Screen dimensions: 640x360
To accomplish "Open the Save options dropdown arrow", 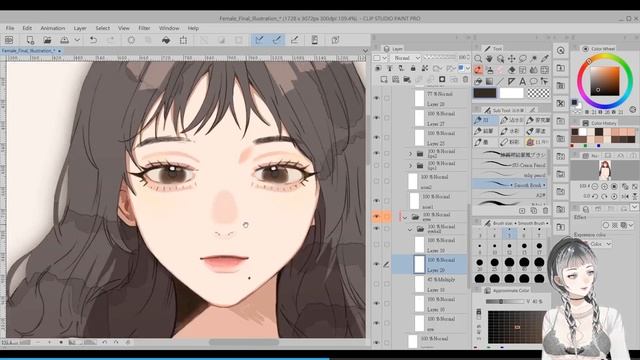I will tap(77, 40).
